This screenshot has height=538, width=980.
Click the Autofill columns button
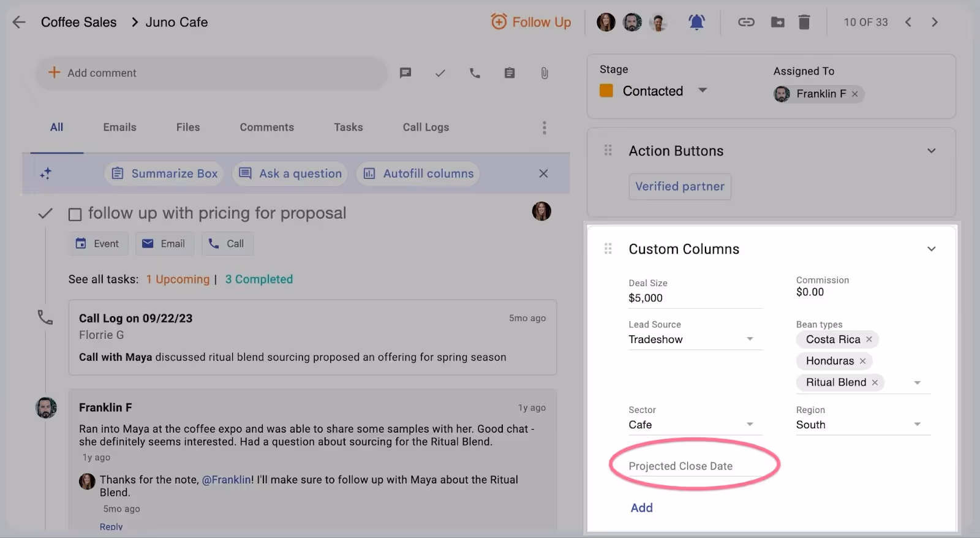(418, 173)
